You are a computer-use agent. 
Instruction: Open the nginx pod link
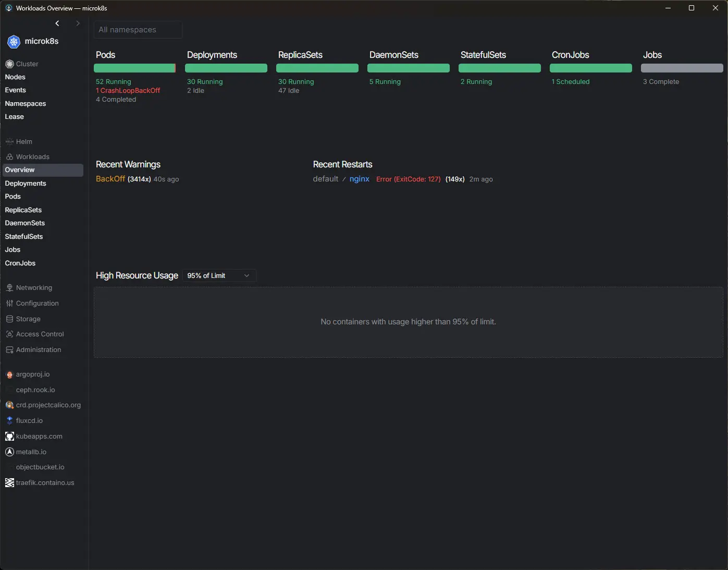(x=360, y=179)
